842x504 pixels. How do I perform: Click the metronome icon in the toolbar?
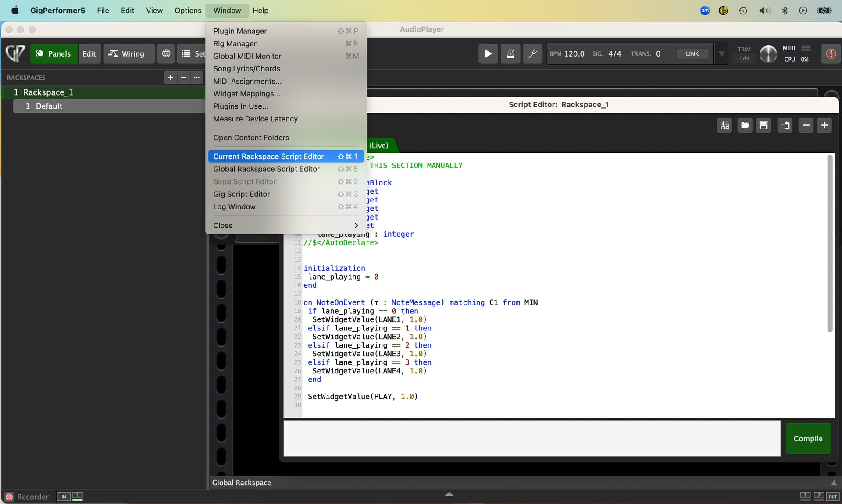click(x=510, y=53)
